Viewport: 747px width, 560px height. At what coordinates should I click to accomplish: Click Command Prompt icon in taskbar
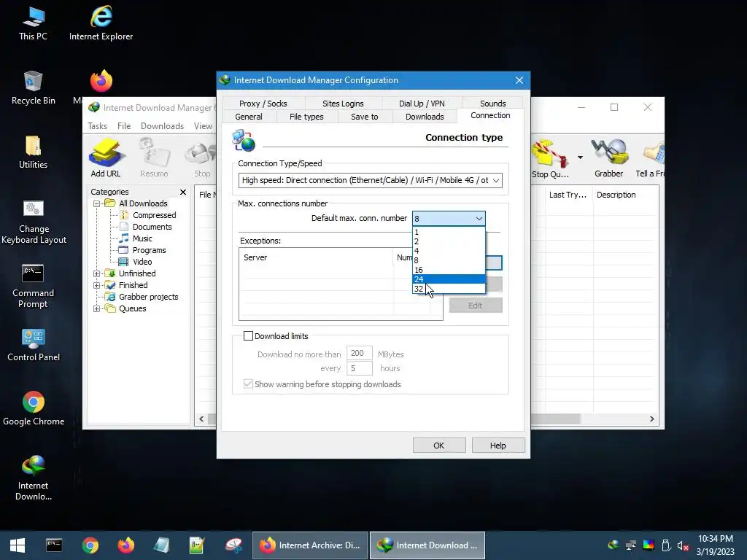[x=54, y=545]
